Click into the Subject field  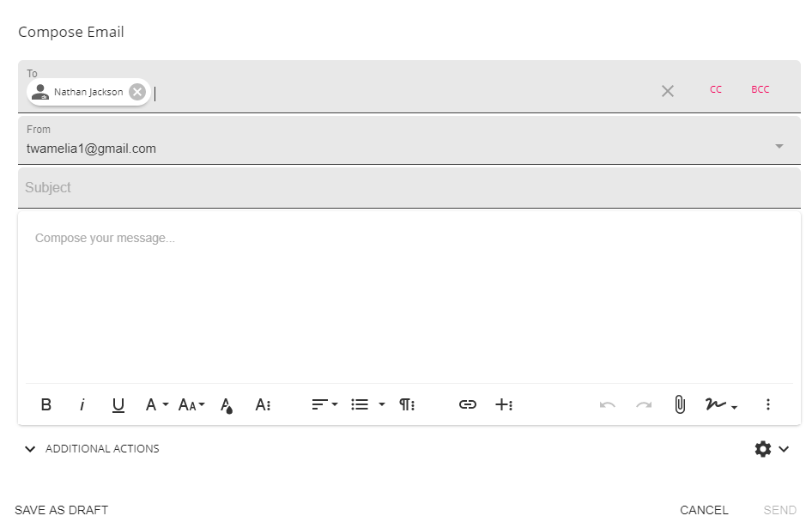[409, 187]
